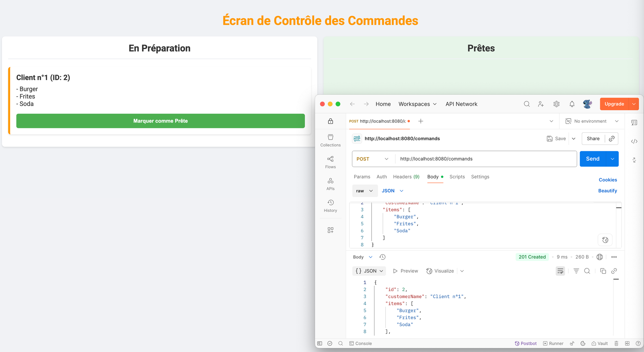
Task: Open the raw body type dropdown
Action: point(365,191)
